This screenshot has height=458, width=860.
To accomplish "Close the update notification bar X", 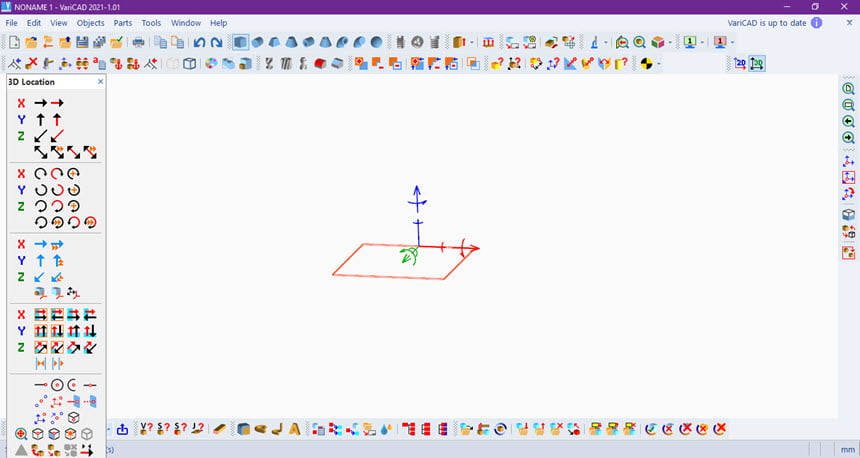I will point(850,23).
